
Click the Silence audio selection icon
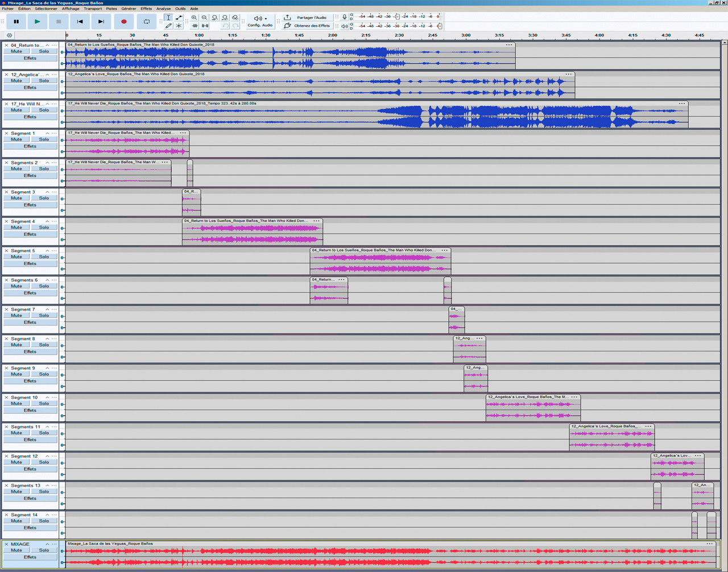point(204,25)
